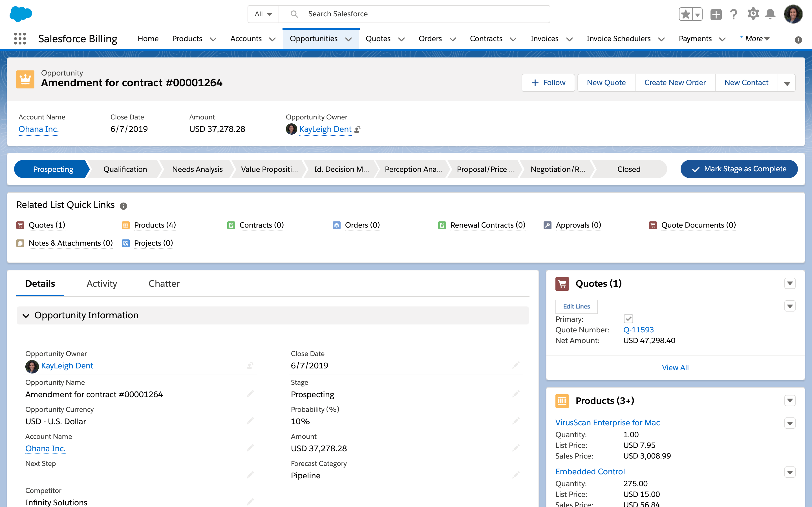
Task: Open the Quotes related list dropdown menu
Action: coord(790,283)
